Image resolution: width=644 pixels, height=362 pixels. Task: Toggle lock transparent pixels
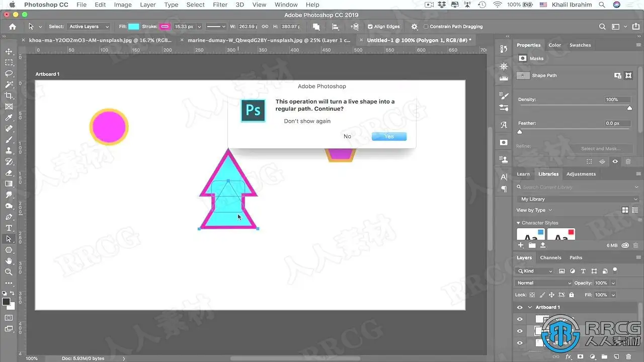point(532,295)
